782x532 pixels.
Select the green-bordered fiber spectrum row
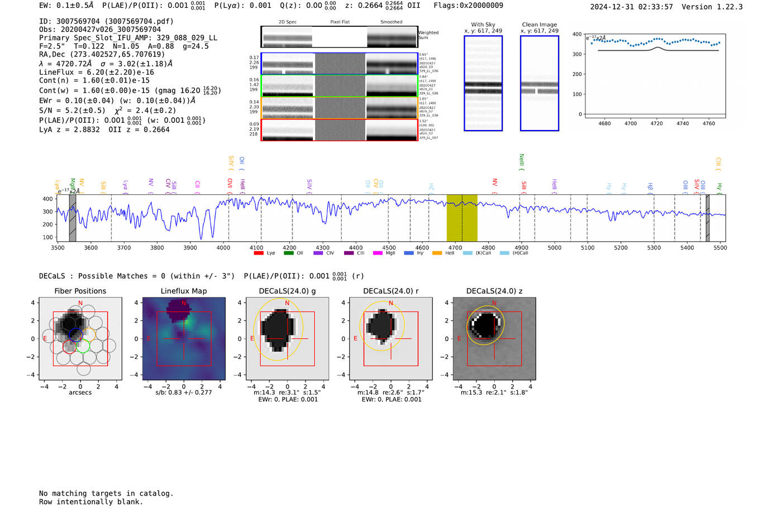coord(339,86)
